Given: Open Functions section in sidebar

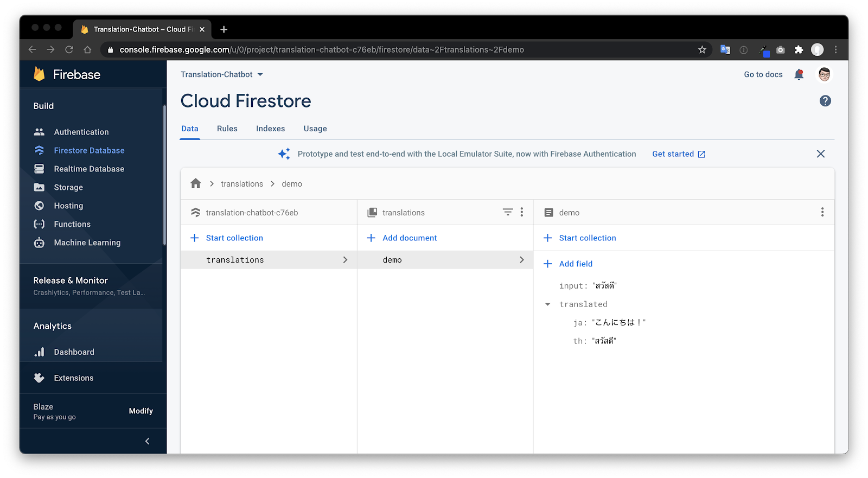Looking at the screenshot, I should [72, 224].
